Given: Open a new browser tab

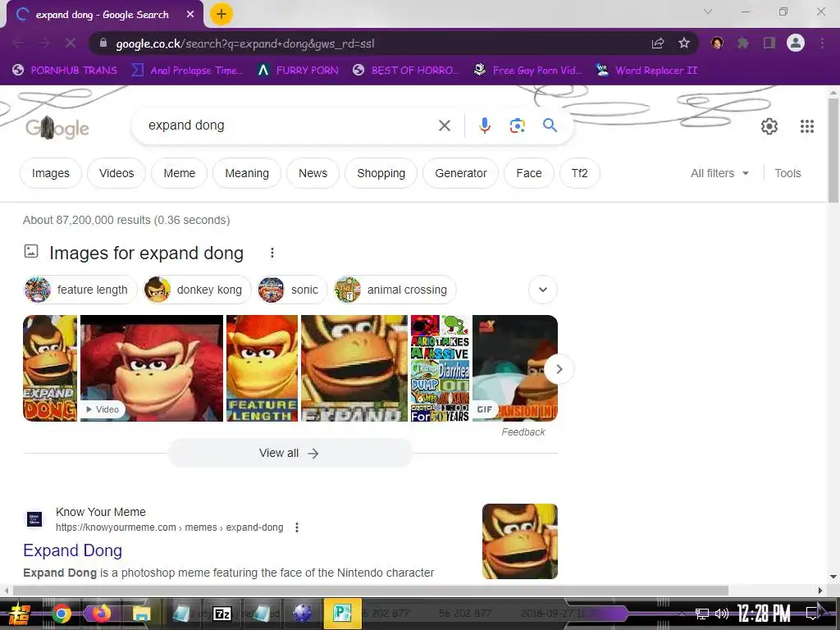Looking at the screenshot, I should [221, 15].
